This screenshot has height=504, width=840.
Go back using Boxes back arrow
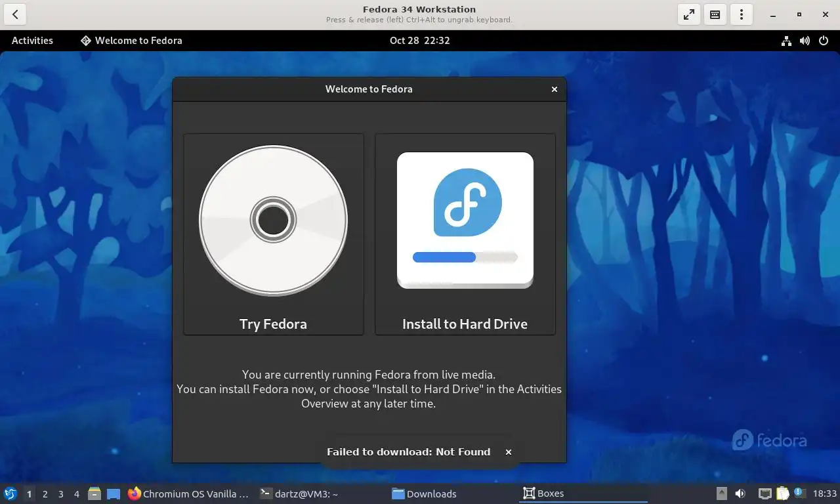click(x=15, y=14)
